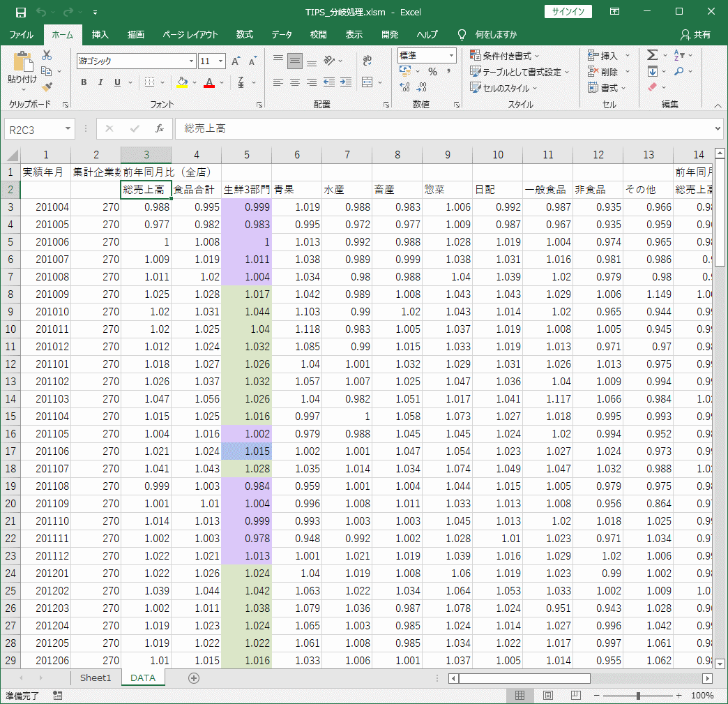Click the Percent Style icon
728x704 pixels.
[433, 72]
